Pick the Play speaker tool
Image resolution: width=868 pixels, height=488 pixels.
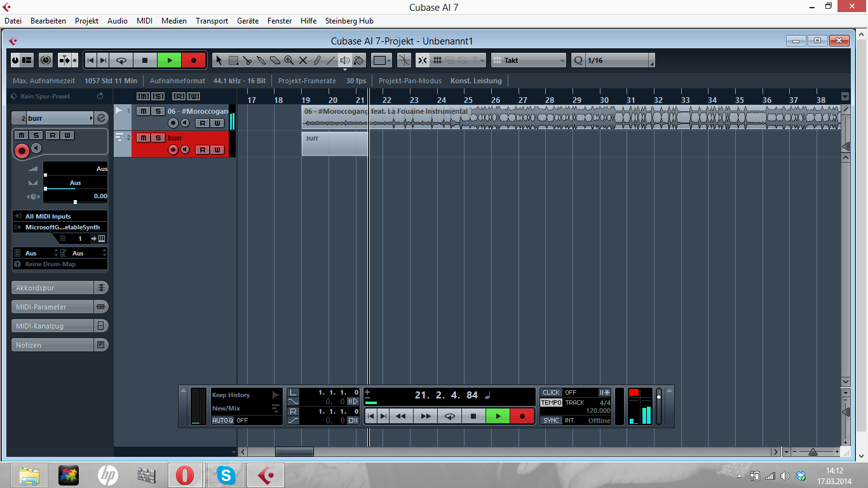point(345,60)
